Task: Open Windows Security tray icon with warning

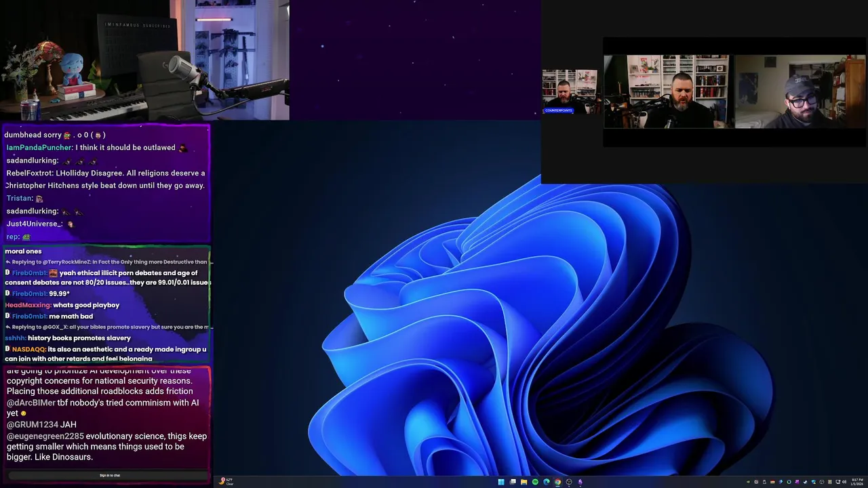Action: [x=813, y=482]
